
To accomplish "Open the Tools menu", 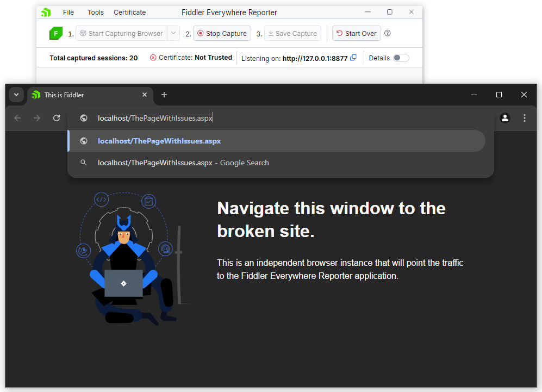I will tap(95, 13).
